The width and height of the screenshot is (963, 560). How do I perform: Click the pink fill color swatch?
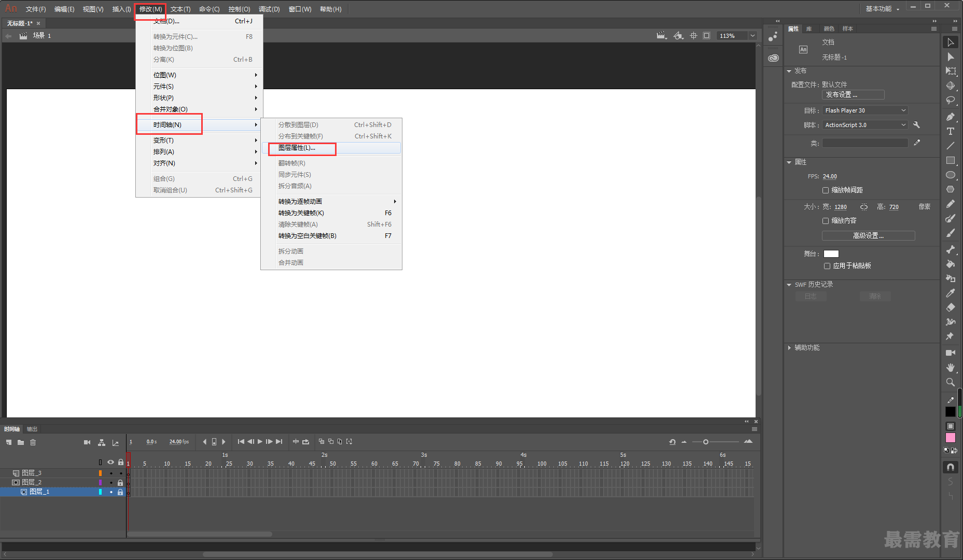[x=950, y=438]
